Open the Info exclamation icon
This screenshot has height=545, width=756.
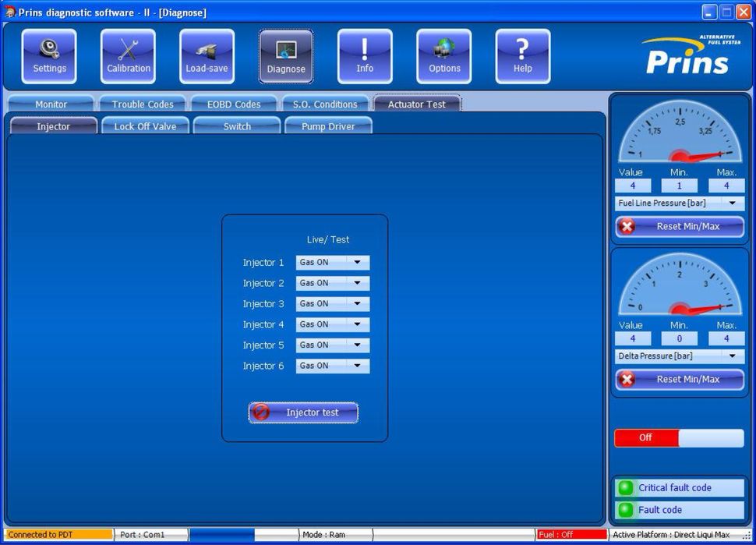(365, 56)
